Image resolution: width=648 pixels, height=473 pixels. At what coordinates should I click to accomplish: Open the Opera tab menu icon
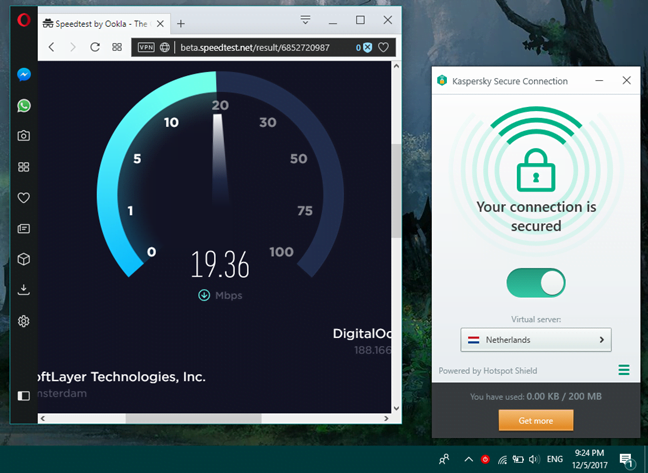305,20
